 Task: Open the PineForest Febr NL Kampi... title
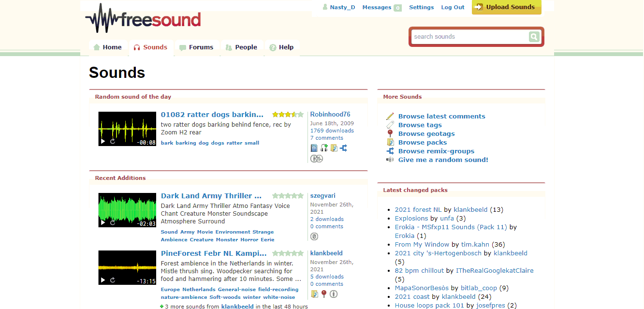(214, 253)
